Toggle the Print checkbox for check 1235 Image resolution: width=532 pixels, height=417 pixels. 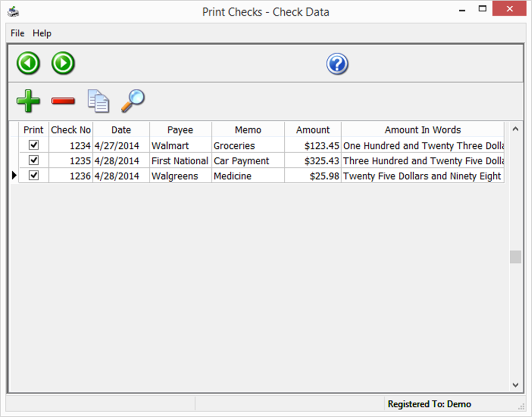coord(33,160)
